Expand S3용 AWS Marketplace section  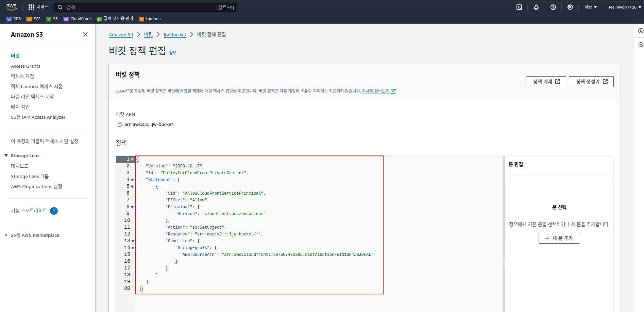click(x=6, y=235)
